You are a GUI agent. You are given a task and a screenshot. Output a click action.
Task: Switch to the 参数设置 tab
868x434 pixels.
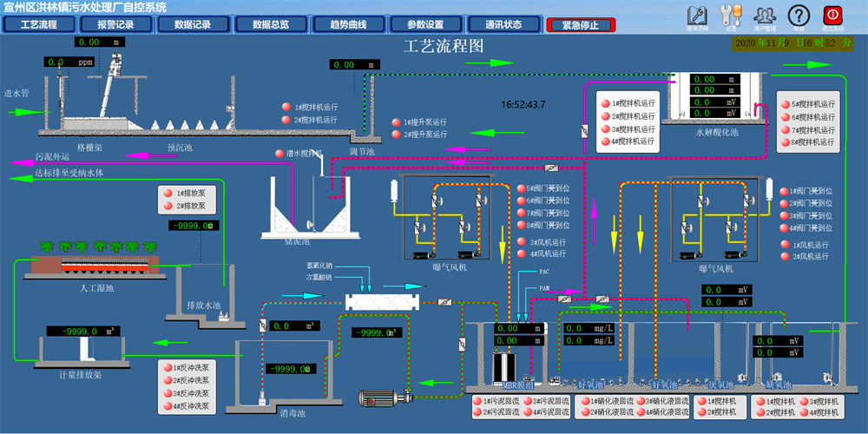[x=425, y=24]
